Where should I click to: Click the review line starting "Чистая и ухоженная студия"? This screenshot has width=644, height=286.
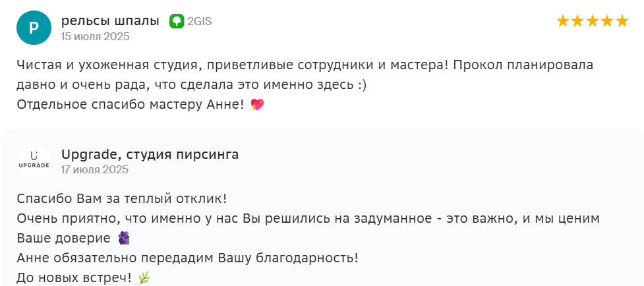305,66
